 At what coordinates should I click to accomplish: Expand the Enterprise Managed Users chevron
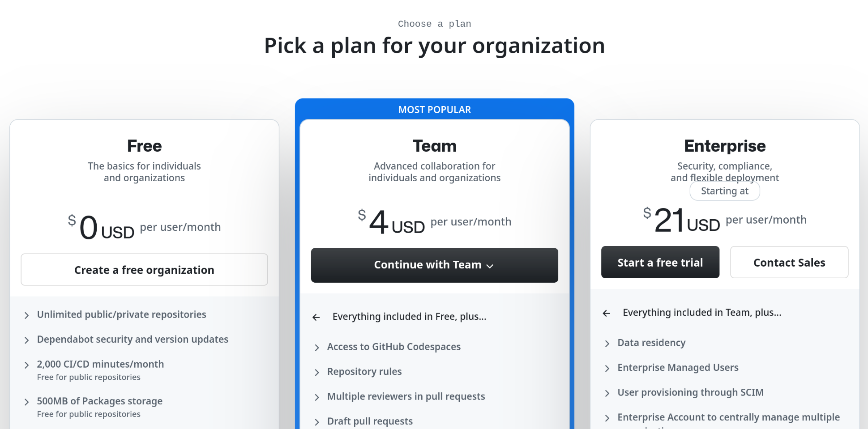[x=607, y=368]
